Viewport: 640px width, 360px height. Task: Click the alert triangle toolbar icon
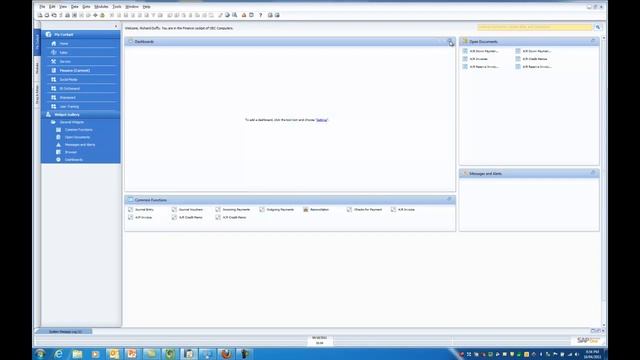pyautogui.click(x=244, y=15)
